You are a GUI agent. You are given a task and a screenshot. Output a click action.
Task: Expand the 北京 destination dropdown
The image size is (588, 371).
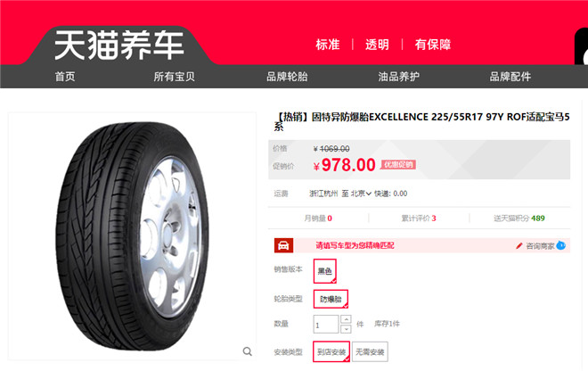pyautogui.click(x=361, y=194)
